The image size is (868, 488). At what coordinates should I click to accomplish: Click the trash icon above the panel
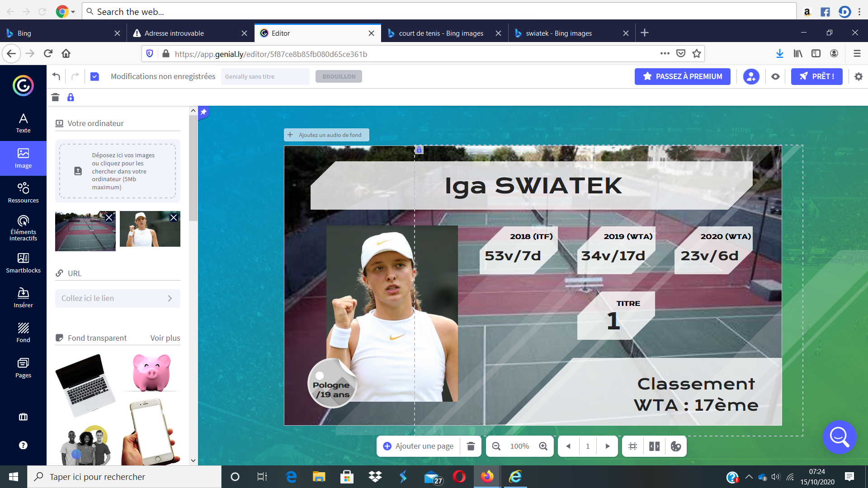[55, 97]
